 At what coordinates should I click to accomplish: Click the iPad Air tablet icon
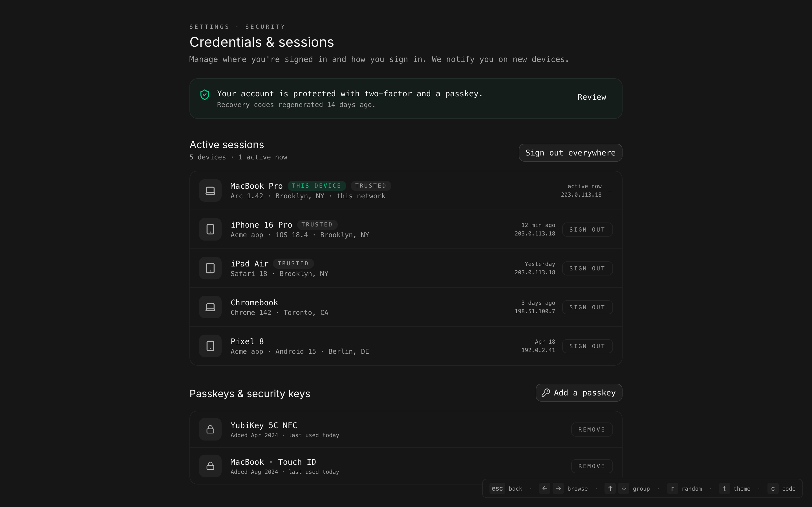point(210,268)
